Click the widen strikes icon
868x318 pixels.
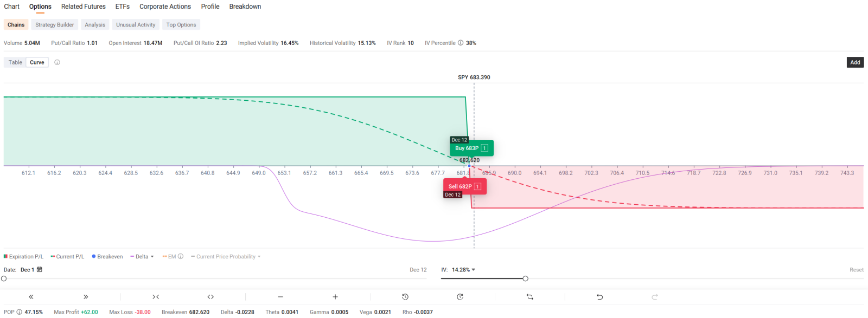(210, 297)
